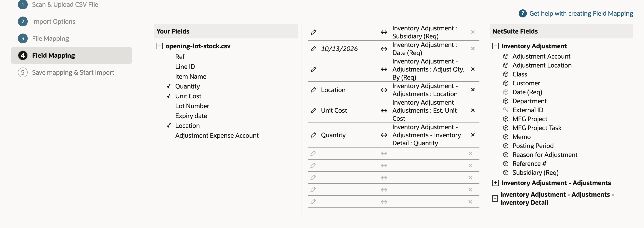Remove the Est. Unit Cost mapping row
The height and width of the screenshot is (228, 644).
click(472, 110)
